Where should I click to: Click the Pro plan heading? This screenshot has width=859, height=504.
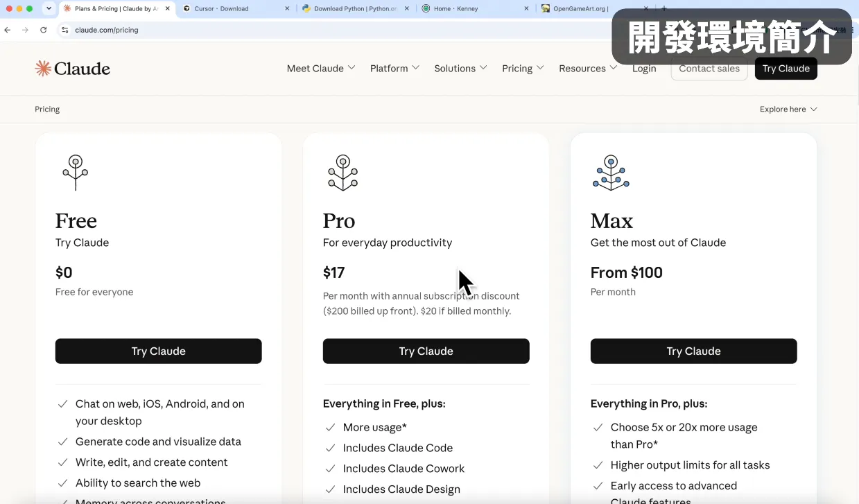click(339, 220)
